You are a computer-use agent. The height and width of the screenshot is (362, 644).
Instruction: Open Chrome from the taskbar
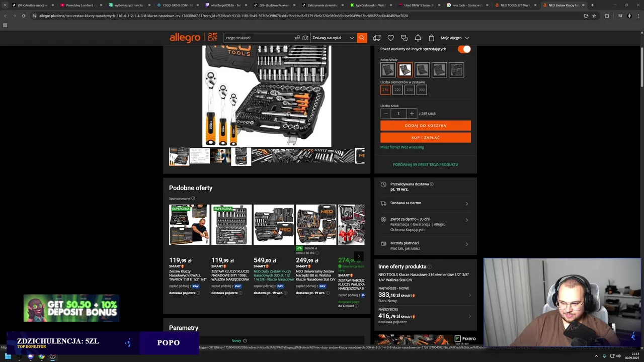41,356
